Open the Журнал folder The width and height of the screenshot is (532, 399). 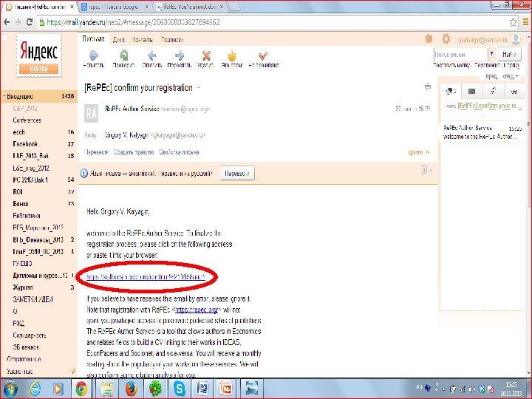click(x=23, y=287)
